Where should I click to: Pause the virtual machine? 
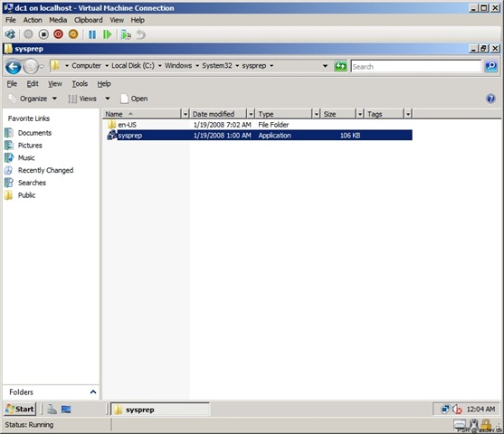point(92,34)
